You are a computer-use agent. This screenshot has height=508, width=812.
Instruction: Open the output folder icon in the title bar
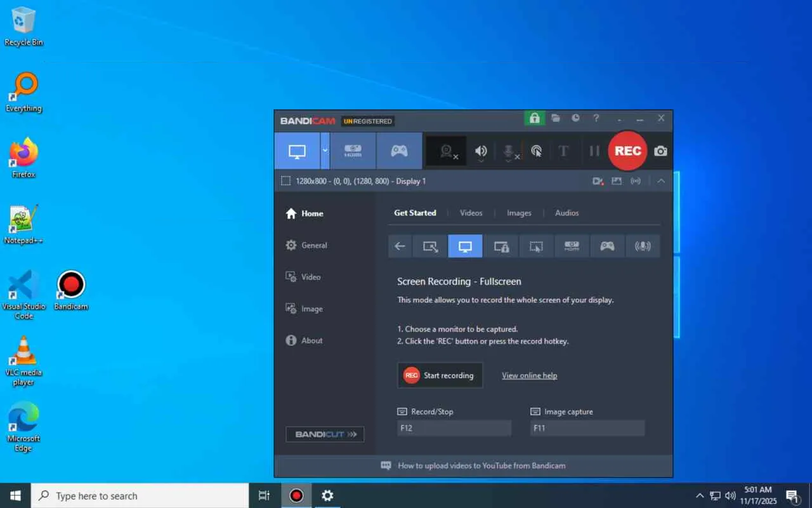556,118
